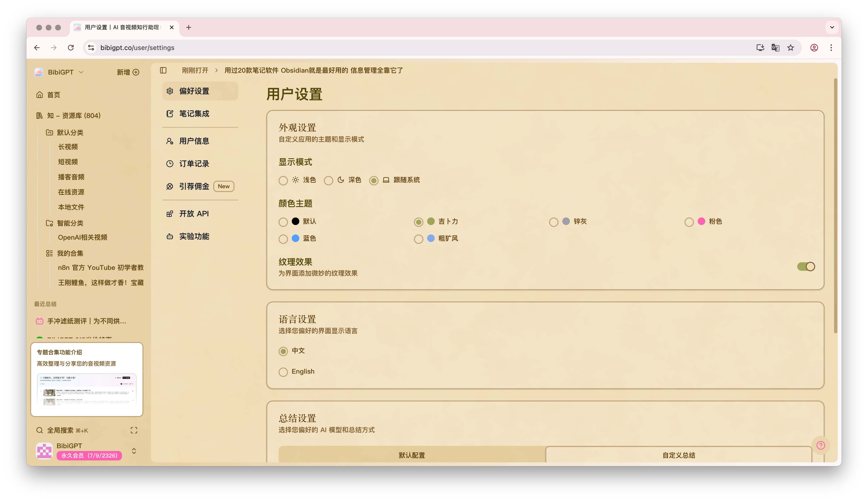Switch to the 自定义总结 tab
868x501 pixels.
click(678, 455)
